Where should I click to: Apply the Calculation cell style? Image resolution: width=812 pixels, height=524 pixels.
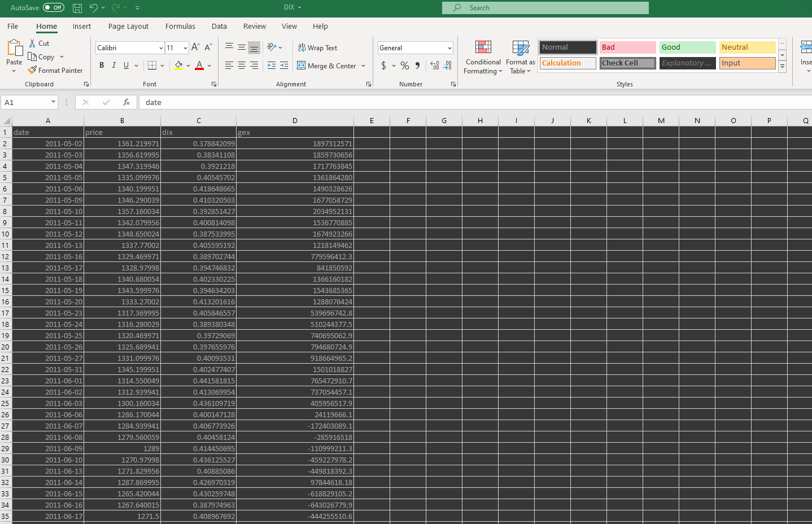click(567, 63)
